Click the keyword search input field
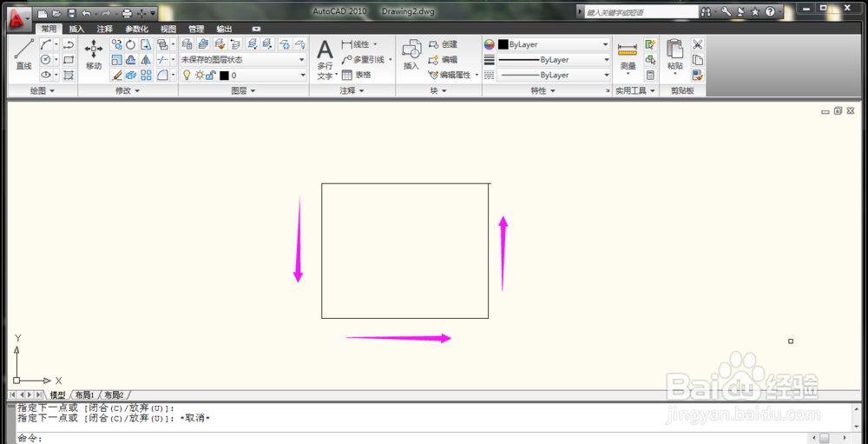Viewport: 868px width, 444px height. point(641,11)
